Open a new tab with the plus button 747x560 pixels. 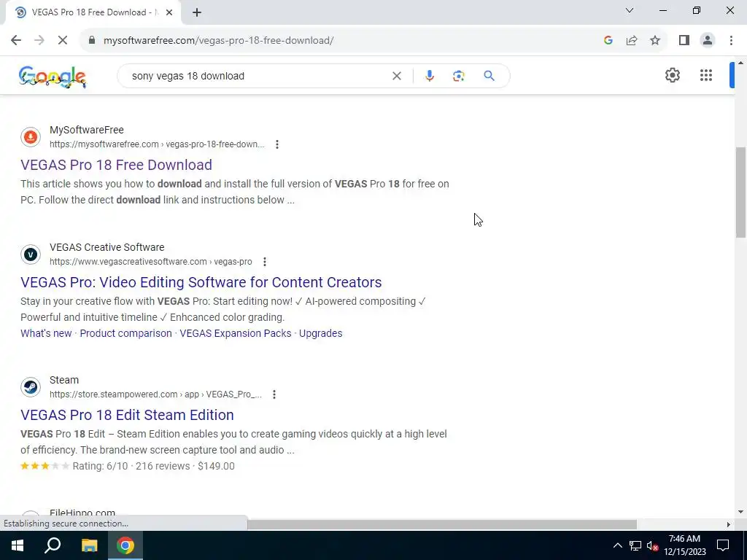(197, 13)
